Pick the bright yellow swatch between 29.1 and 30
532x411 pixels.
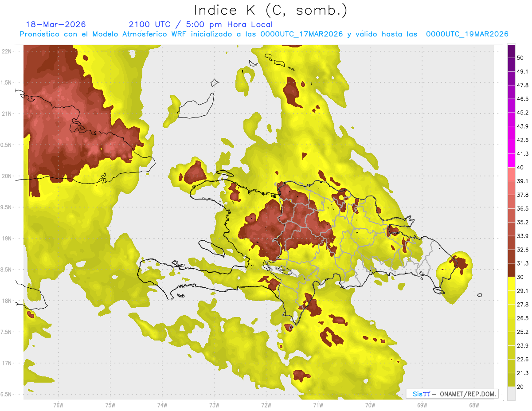(512, 284)
